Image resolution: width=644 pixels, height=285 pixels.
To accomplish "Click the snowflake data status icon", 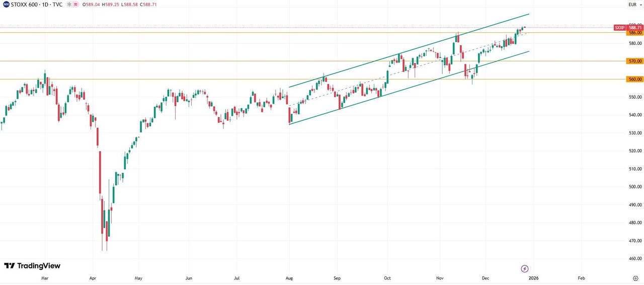I will [x=68, y=5].
